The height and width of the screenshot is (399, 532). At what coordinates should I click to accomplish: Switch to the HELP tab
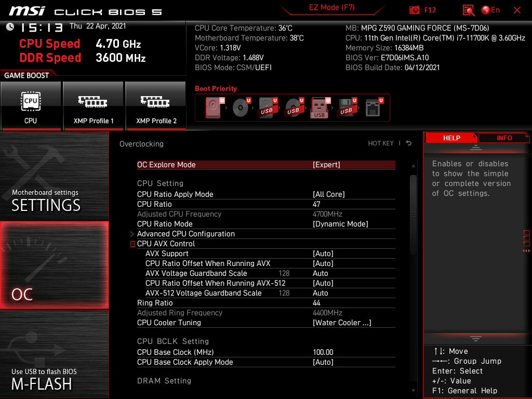pyautogui.click(x=451, y=138)
